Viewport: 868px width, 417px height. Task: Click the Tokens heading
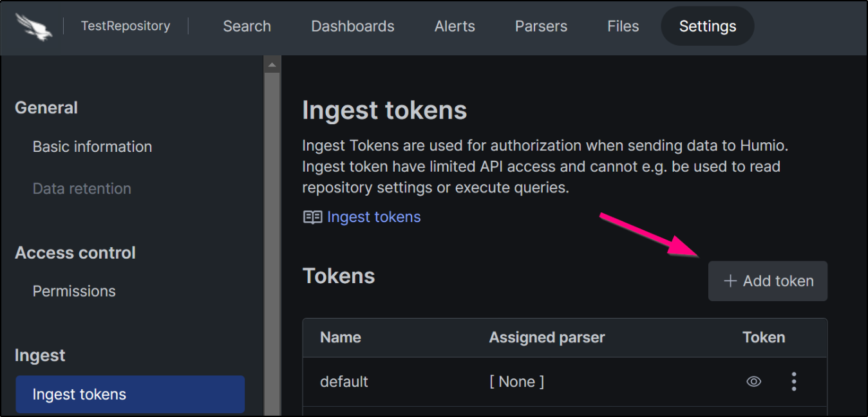339,276
